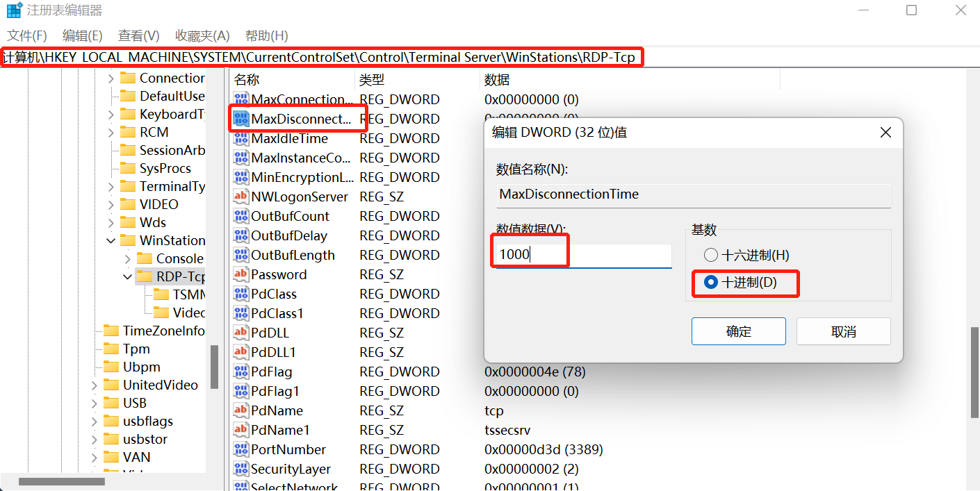Image resolution: width=980 pixels, height=491 pixels.
Task: Click the Password string value icon
Action: click(240, 274)
